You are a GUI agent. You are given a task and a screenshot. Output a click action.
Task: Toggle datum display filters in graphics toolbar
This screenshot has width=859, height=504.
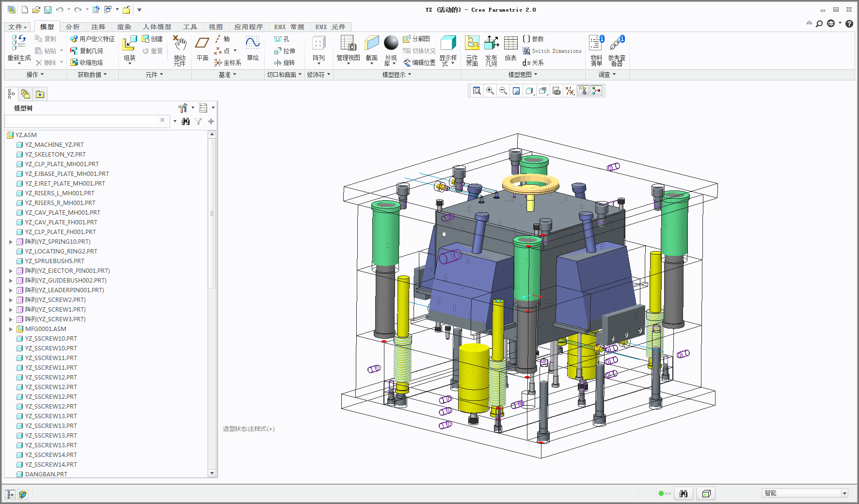coord(570,91)
